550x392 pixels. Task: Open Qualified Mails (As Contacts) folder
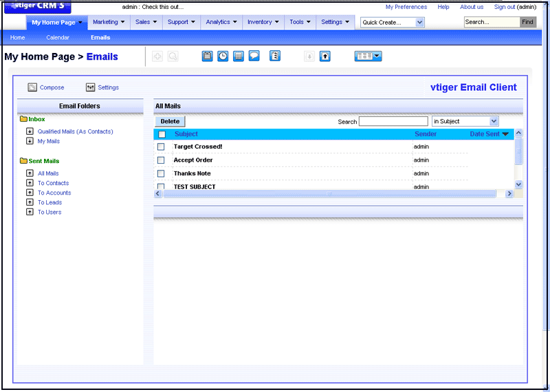76,131
